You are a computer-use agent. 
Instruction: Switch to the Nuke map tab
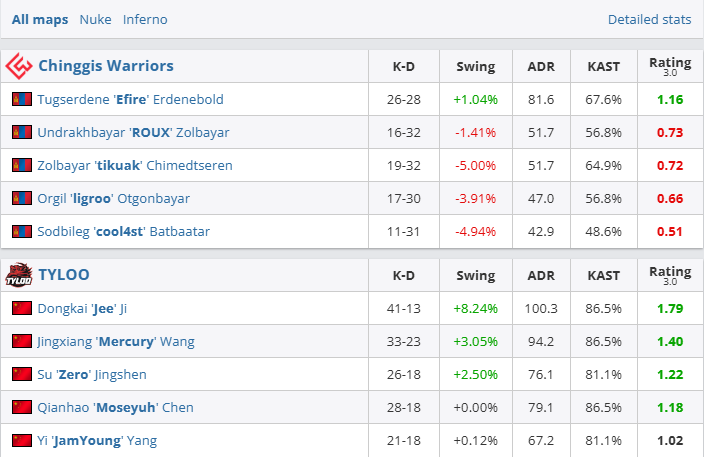point(95,20)
